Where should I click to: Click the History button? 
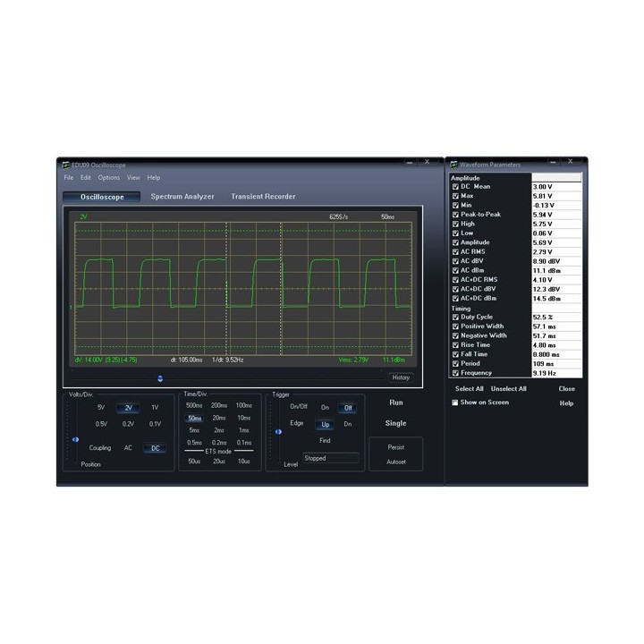pos(401,377)
